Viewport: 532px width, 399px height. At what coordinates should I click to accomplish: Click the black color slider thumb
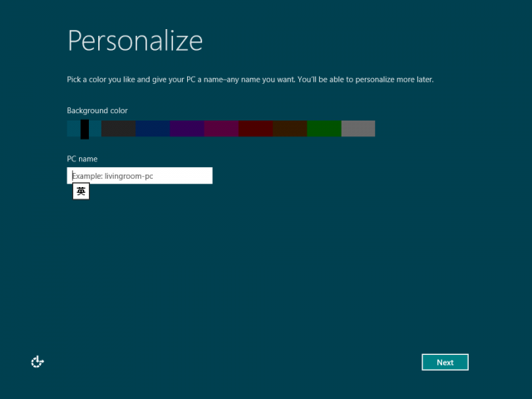tap(85, 130)
